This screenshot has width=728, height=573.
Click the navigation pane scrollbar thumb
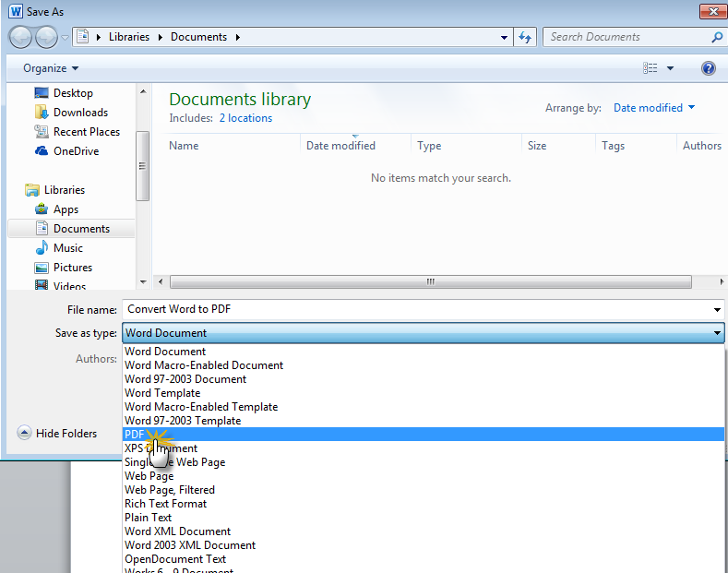click(142, 166)
